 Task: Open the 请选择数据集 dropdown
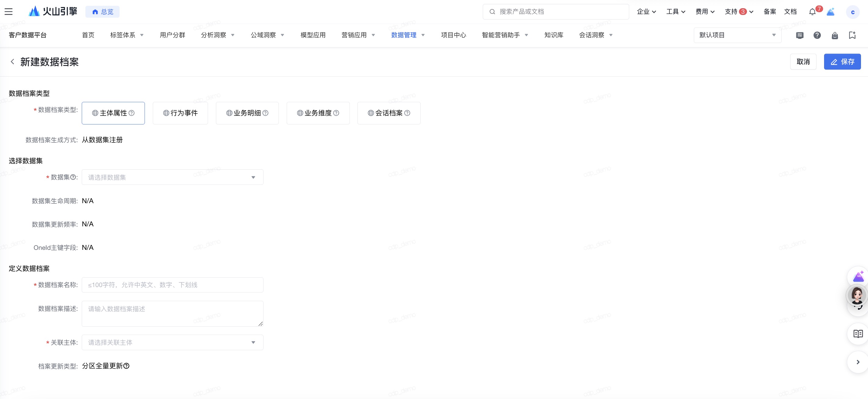(172, 177)
